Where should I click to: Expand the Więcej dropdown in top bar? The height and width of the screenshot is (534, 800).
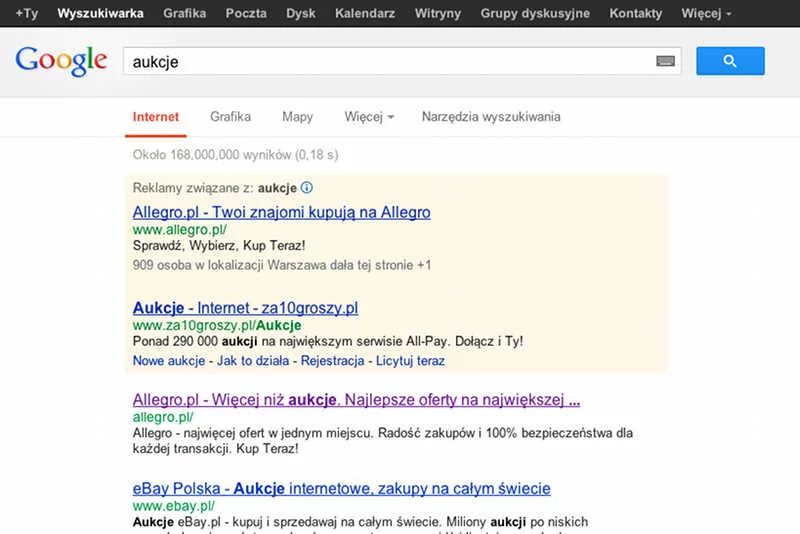coord(706,13)
